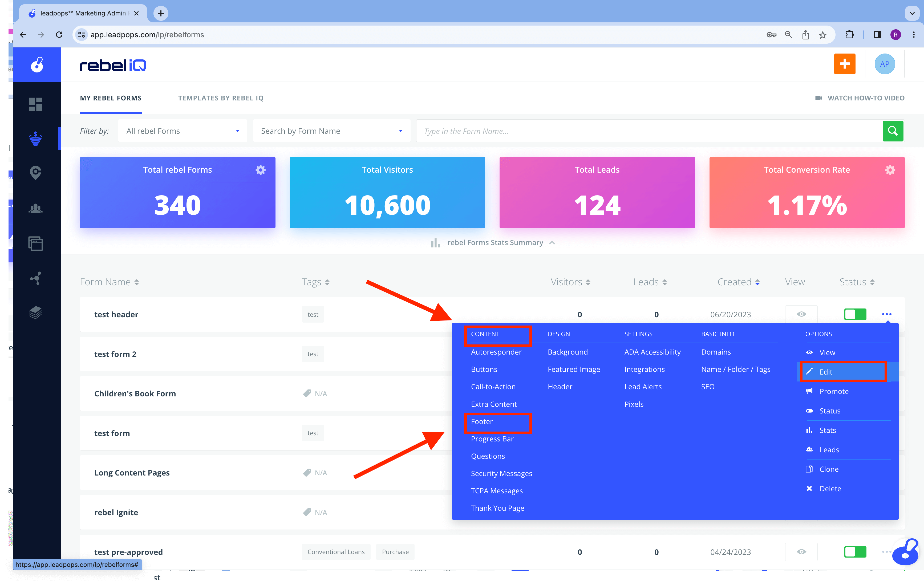
Task: Sort by Status column
Action: click(x=857, y=282)
